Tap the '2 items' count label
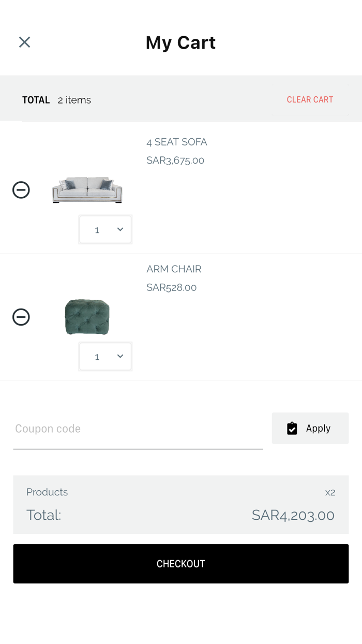The image size is (362, 644). click(x=74, y=100)
